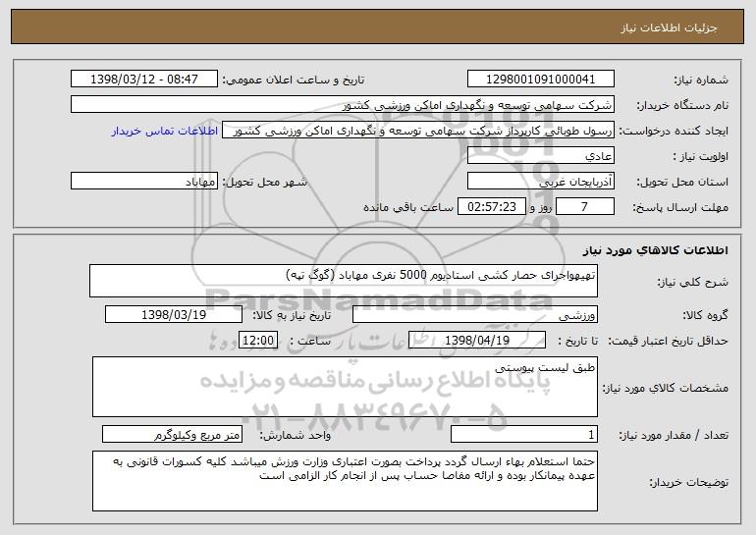This screenshot has height=535, width=756.
Task: Click the price validity date field 1398/04/19
Action: [477, 341]
